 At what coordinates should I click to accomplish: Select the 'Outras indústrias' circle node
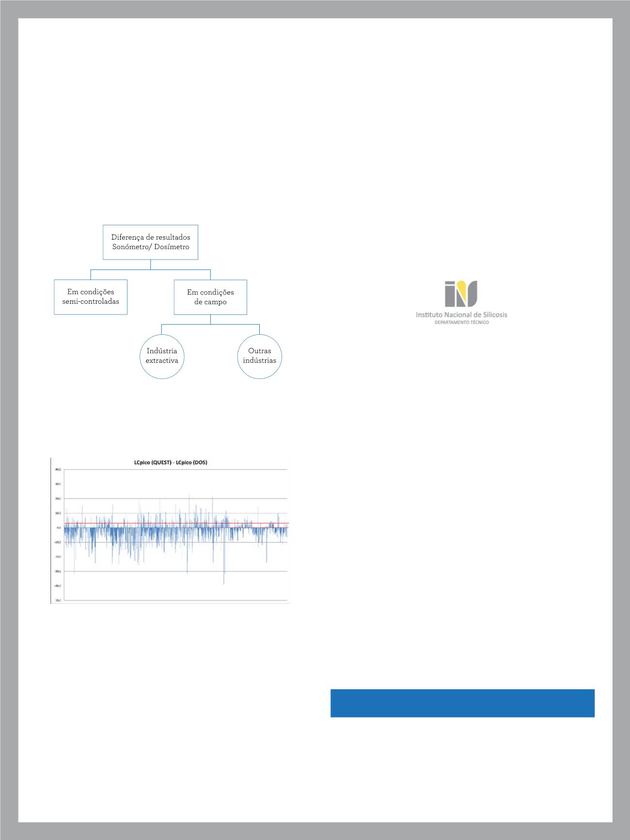[259, 356]
